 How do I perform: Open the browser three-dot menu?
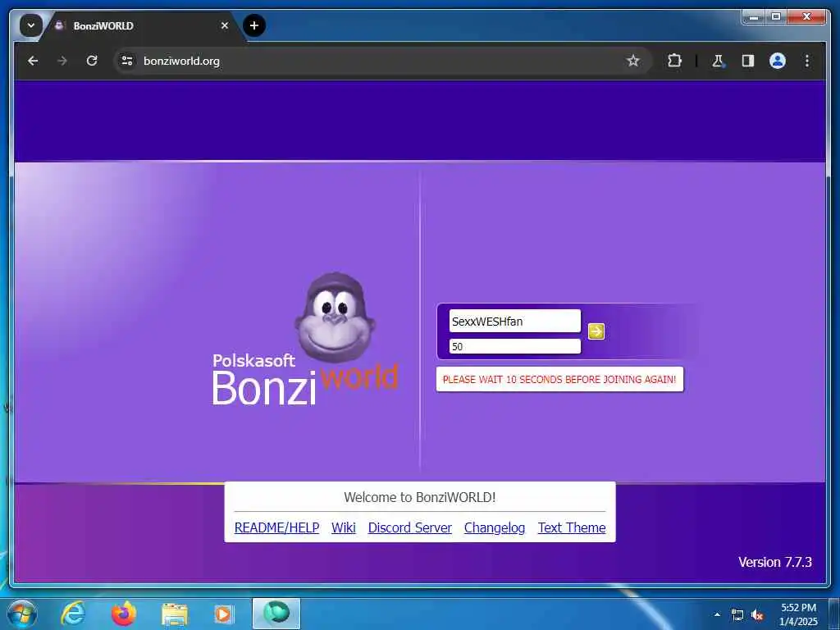pos(807,61)
